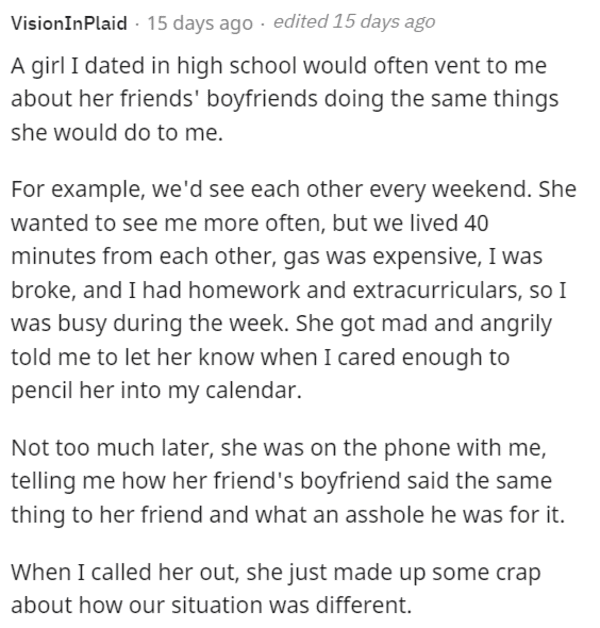Screen dimensions: 600x628
Task: Click the "edited 15 days ago" label
Action: (354, 22)
